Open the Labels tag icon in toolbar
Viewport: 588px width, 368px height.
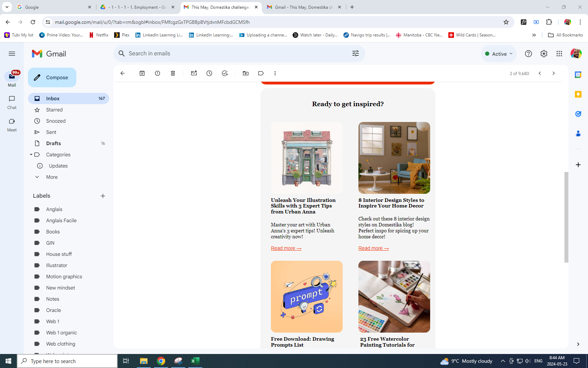[x=261, y=73]
